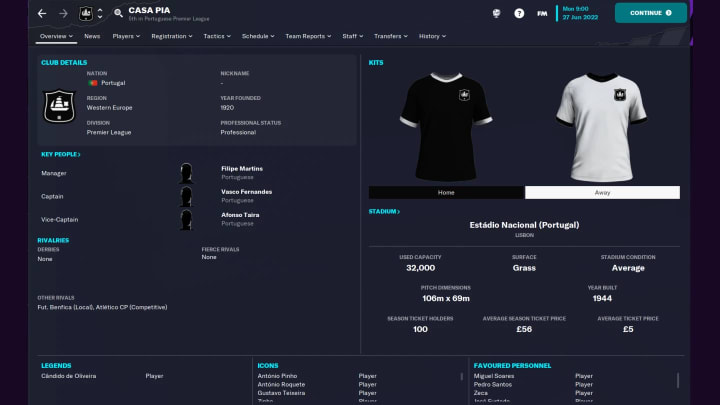Click captain Vasco Fernandes portrait silhouette

point(186,196)
